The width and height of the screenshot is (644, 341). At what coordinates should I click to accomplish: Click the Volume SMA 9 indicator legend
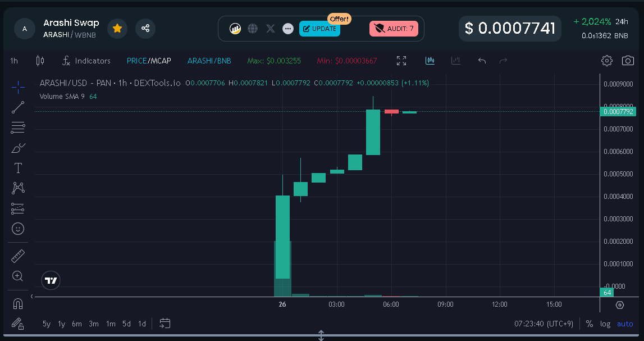coord(62,97)
